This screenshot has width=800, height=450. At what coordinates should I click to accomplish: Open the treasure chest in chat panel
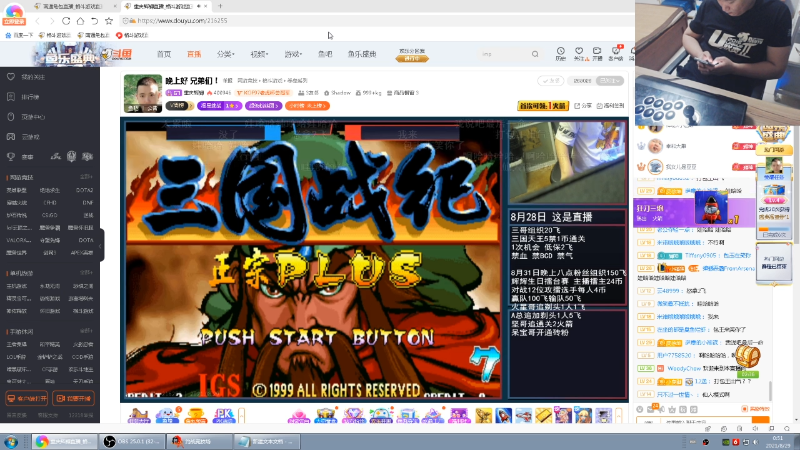(747, 357)
